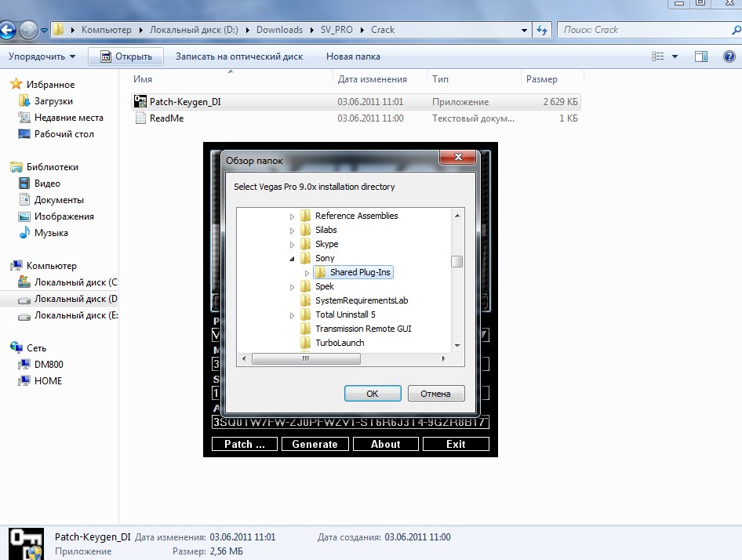Viewport: 742px width, 560px height.
Task: Select the Shared Plug-Ins folder
Action: tap(353, 272)
